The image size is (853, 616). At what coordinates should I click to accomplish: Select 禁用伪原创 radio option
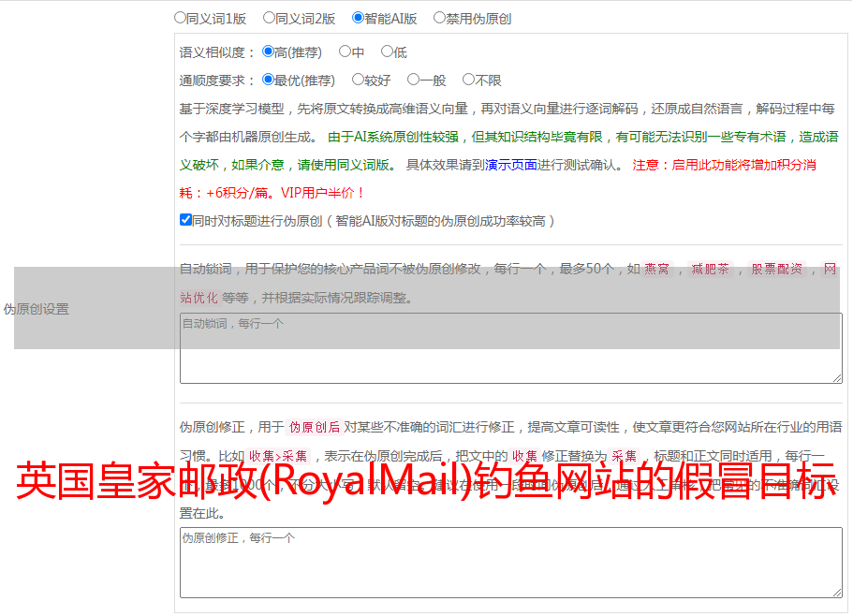[x=439, y=18]
